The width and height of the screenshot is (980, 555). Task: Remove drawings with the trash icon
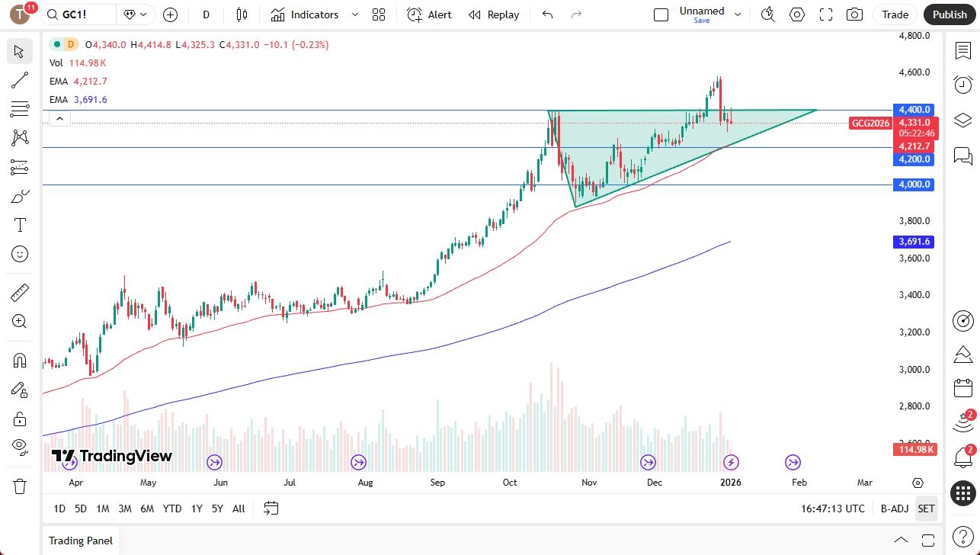20,486
